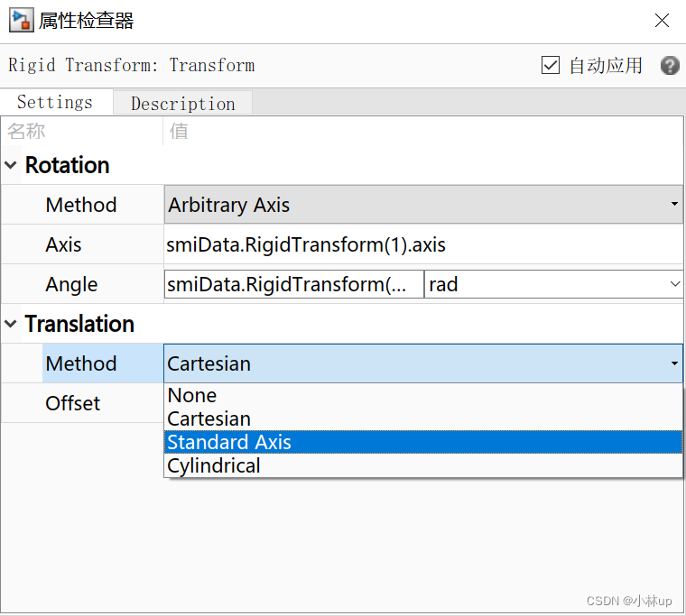Choose Cartesian in the dropdown list

tap(423, 418)
